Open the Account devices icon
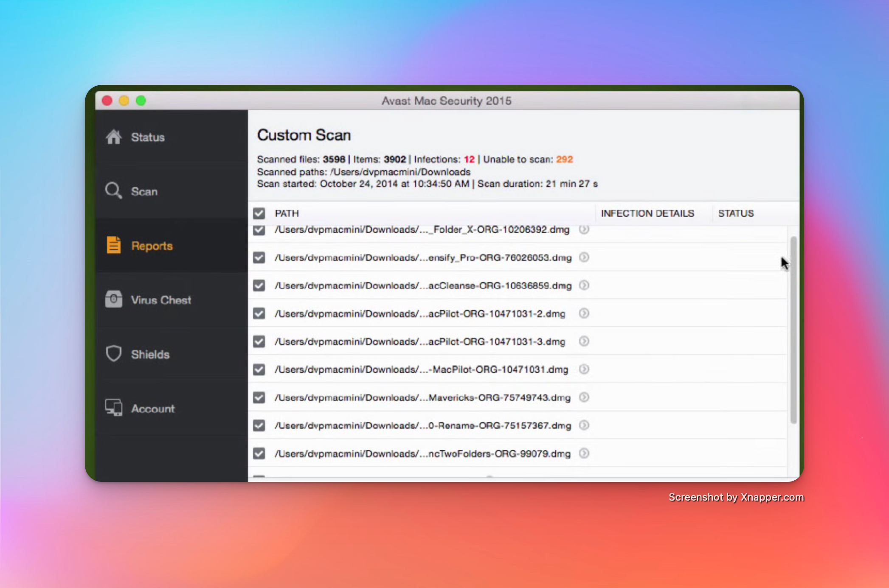 (114, 408)
